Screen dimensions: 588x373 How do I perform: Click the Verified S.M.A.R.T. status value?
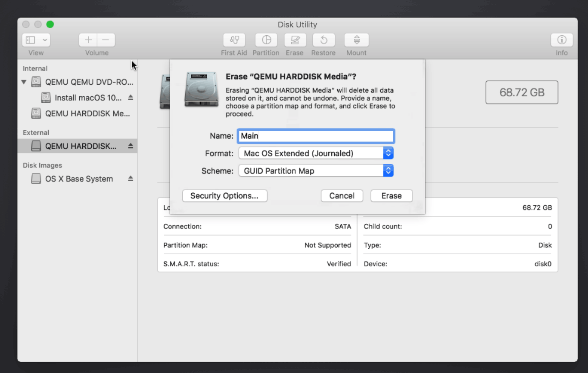(339, 264)
